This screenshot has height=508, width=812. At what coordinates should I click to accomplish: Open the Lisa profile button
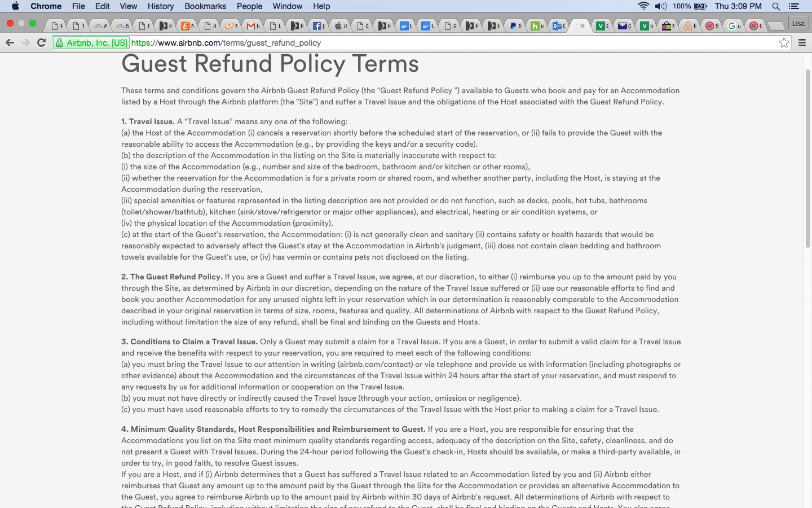[x=798, y=24]
